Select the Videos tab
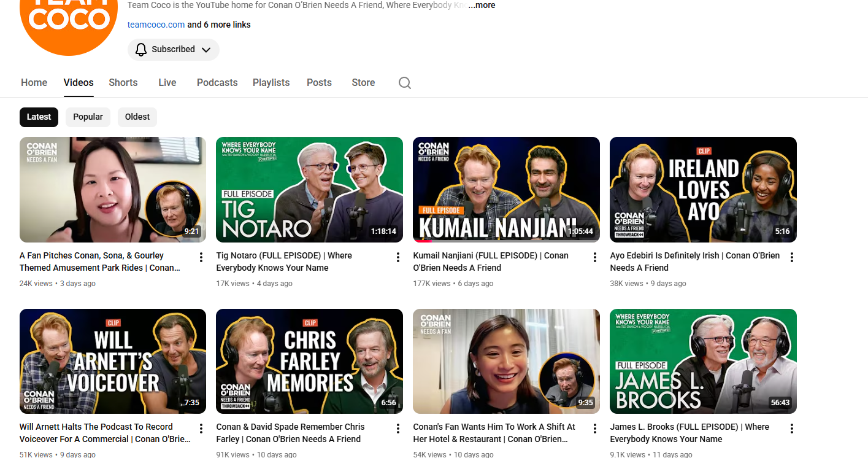This screenshot has height=458, width=868. (79, 83)
